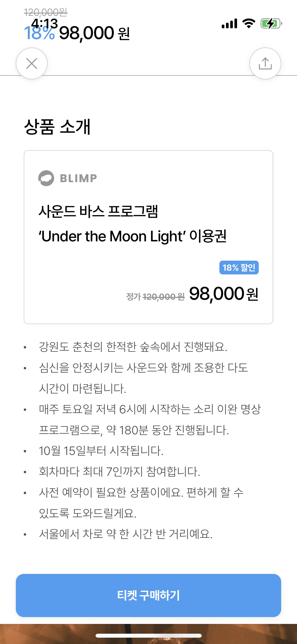The image size is (297, 644).
Task: Tap the 서울에서 차로 distance bullet
Action: point(126,534)
